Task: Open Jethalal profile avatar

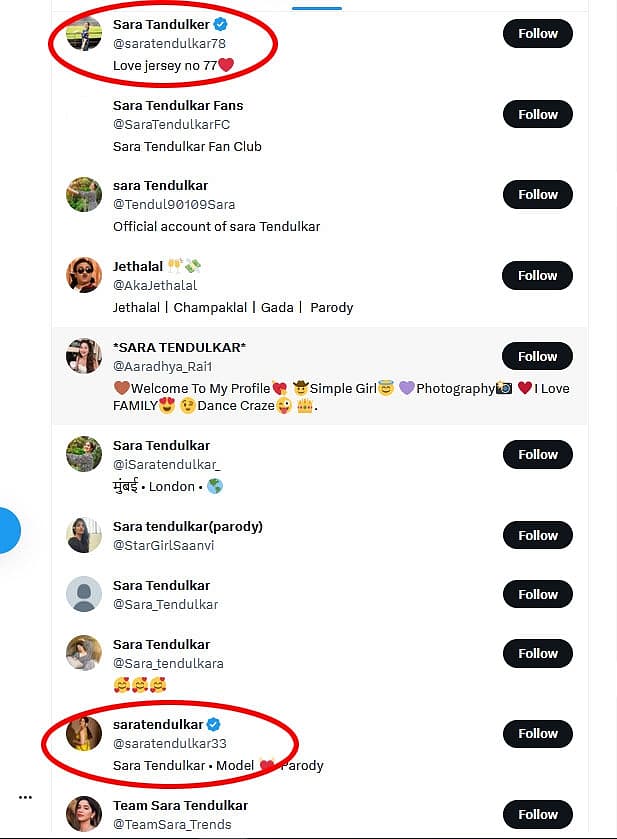Action: point(84,275)
